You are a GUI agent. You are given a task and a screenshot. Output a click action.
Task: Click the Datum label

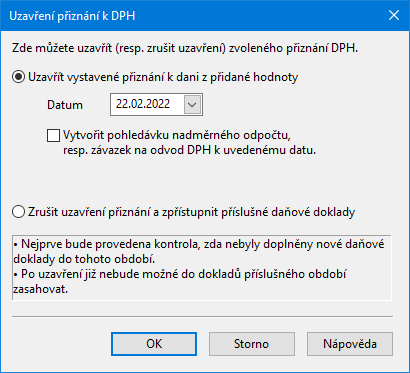(x=65, y=105)
